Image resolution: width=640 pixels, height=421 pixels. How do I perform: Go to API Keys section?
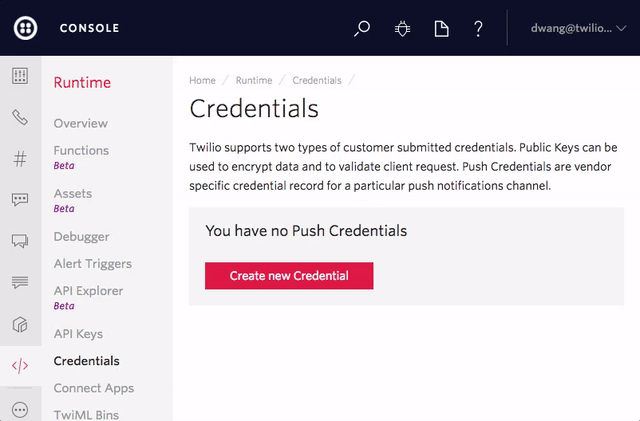click(78, 334)
